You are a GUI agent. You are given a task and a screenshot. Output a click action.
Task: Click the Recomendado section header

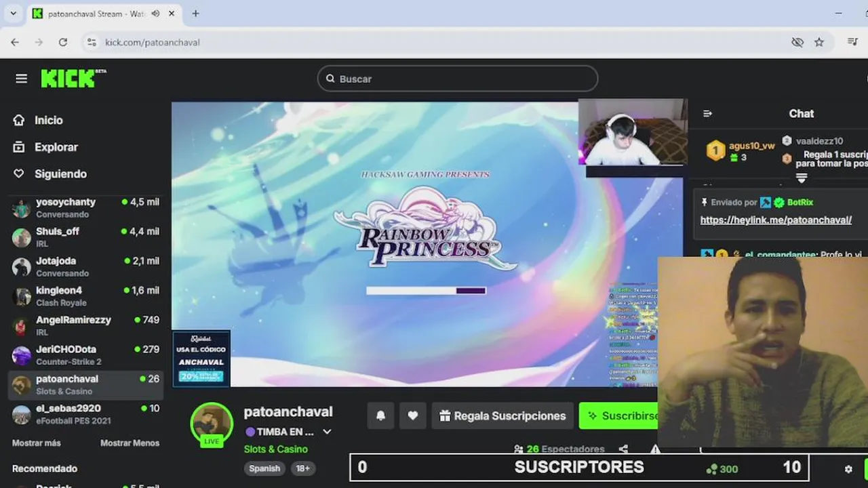[45, 468]
